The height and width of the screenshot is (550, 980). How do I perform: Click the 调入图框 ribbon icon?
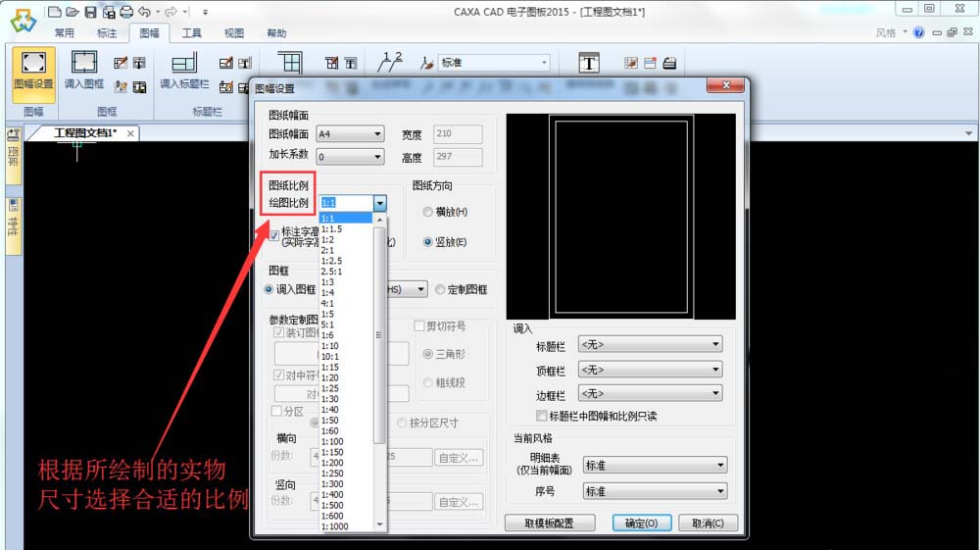click(x=83, y=70)
